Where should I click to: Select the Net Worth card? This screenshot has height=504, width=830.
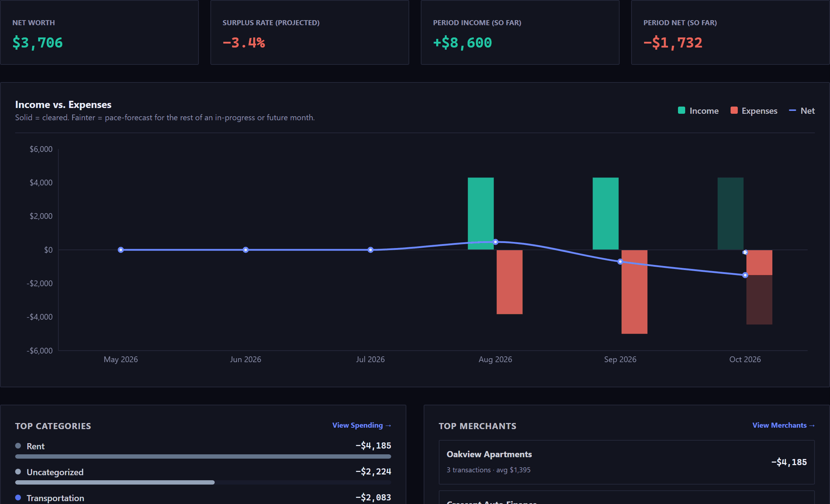click(x=99, y=32)
